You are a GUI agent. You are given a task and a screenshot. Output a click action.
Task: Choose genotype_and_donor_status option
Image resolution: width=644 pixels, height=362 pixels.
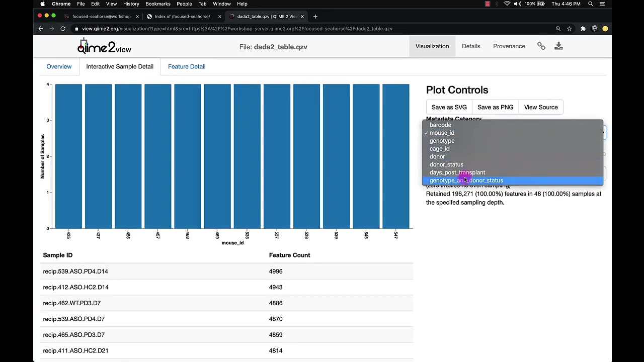[x=513, y=180]
